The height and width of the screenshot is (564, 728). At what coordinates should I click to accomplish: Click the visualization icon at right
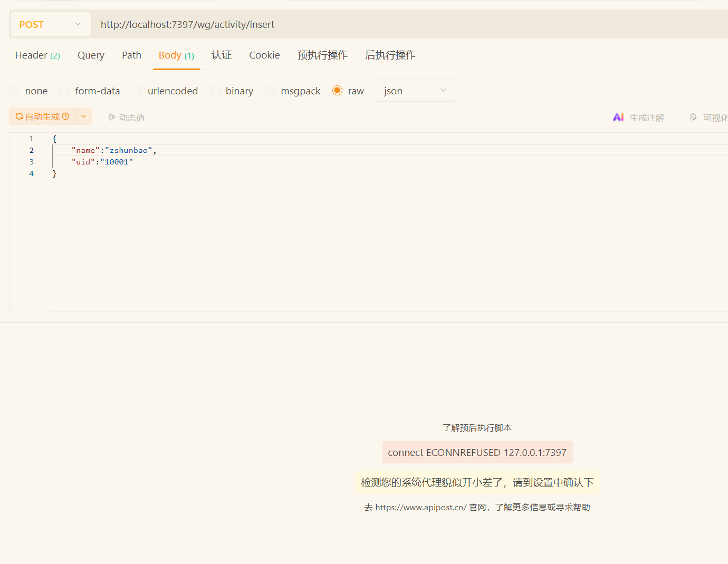[x=693, y=118]
